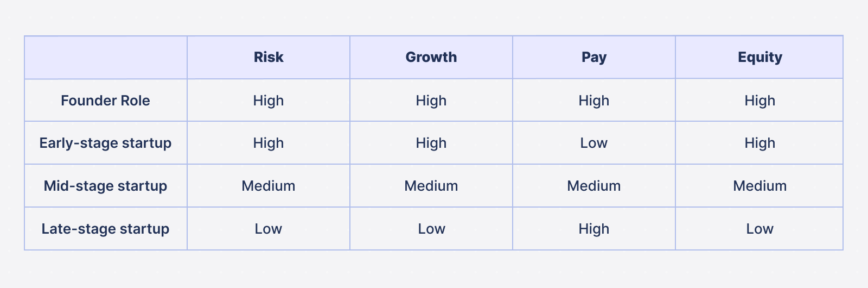This screenshot has width=868, height=288.
Task: Select the Equity column header
Action: point(759,57)
